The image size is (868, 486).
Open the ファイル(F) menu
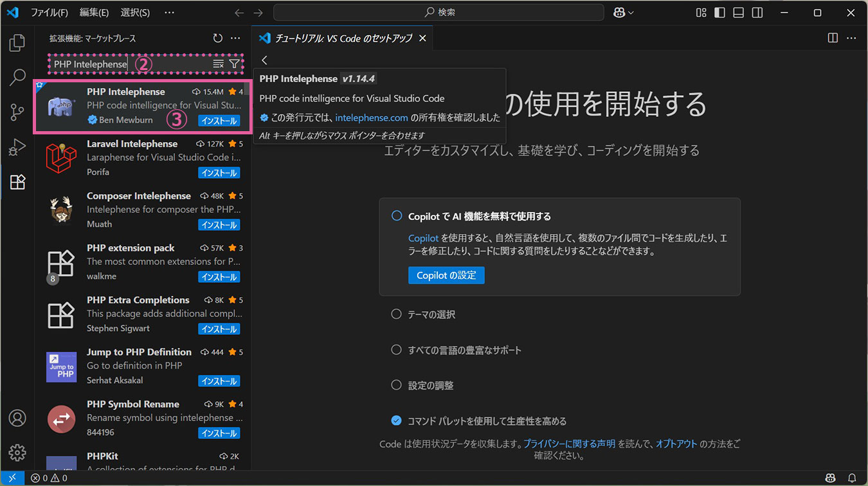click(50, 13)
